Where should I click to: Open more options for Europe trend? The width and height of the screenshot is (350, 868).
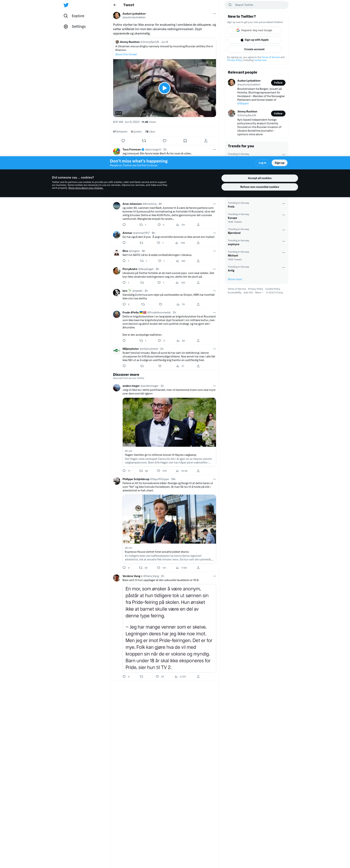coord(284,215)
